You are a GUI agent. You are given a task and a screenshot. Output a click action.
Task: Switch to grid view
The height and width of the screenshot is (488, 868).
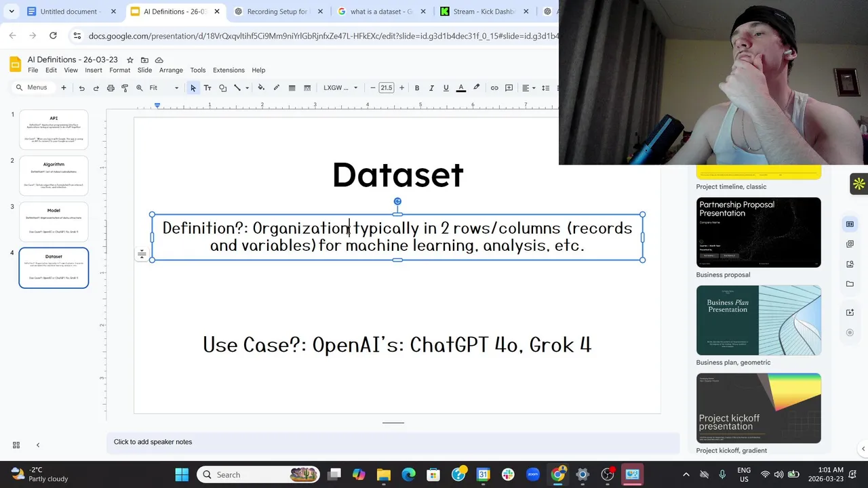point(16,445)
